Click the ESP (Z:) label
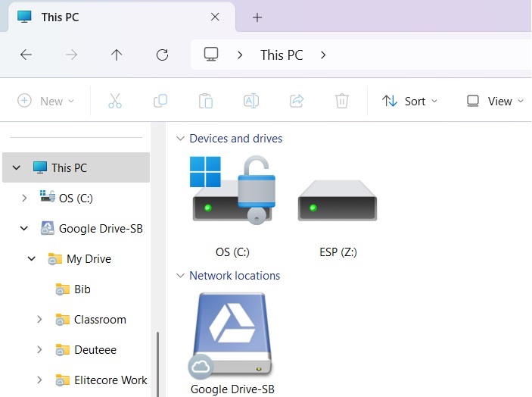 (x=338, y=252)
